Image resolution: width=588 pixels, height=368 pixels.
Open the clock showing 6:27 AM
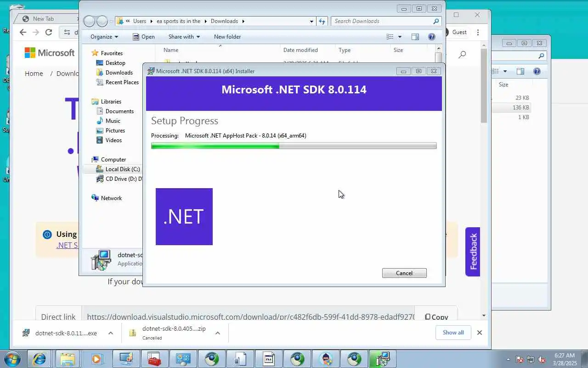tap(565, 359)
